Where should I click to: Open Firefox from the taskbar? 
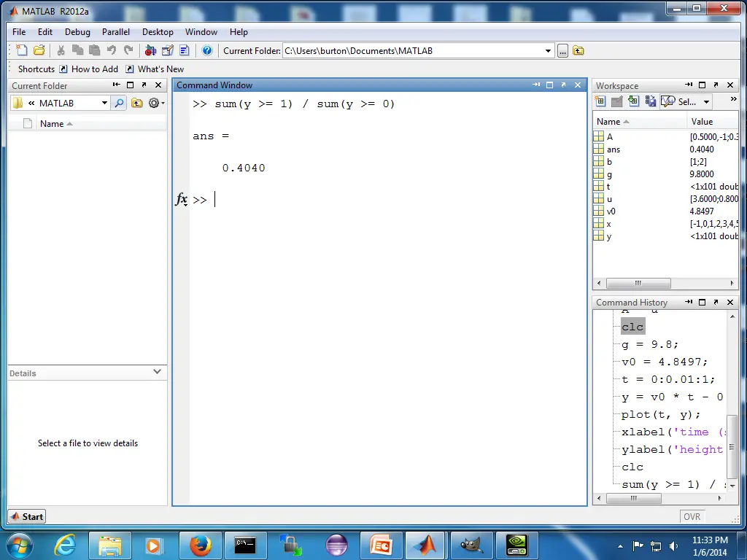[x=200, y=545]
